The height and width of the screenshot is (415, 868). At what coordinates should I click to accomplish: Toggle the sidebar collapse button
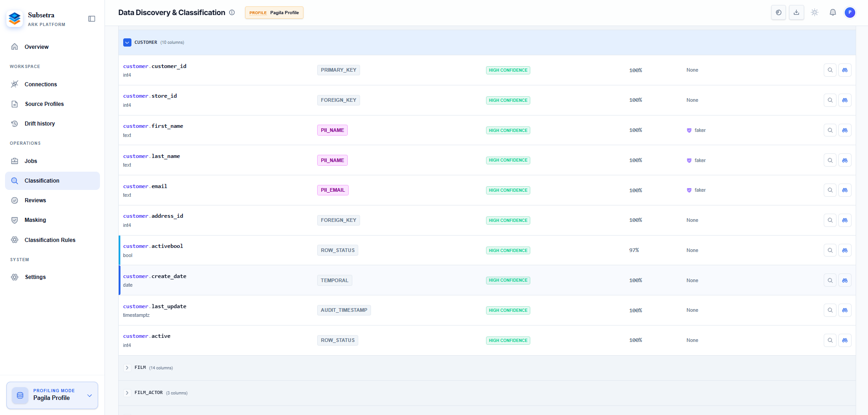pos(92,19)
